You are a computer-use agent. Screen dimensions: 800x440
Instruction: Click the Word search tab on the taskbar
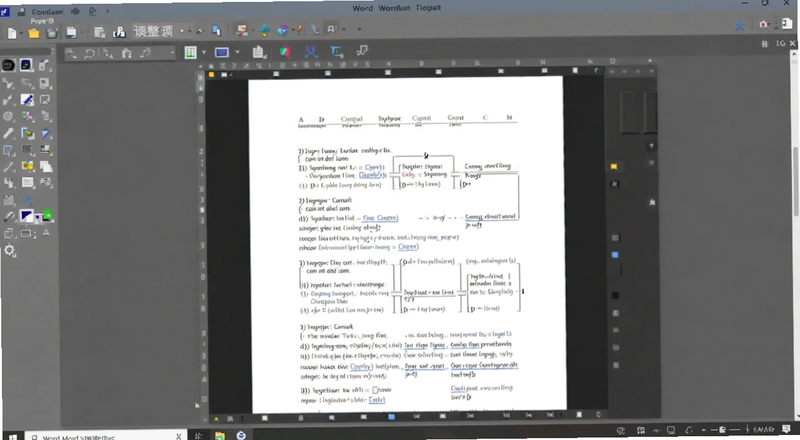(x=105, y=436)
